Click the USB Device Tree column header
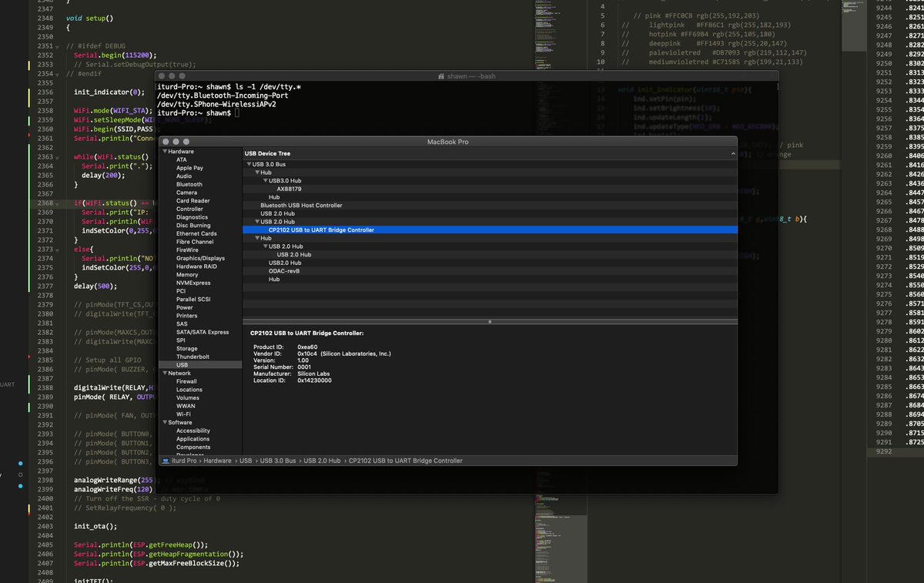This screenshot has height=583, width=924. (490, 154)
